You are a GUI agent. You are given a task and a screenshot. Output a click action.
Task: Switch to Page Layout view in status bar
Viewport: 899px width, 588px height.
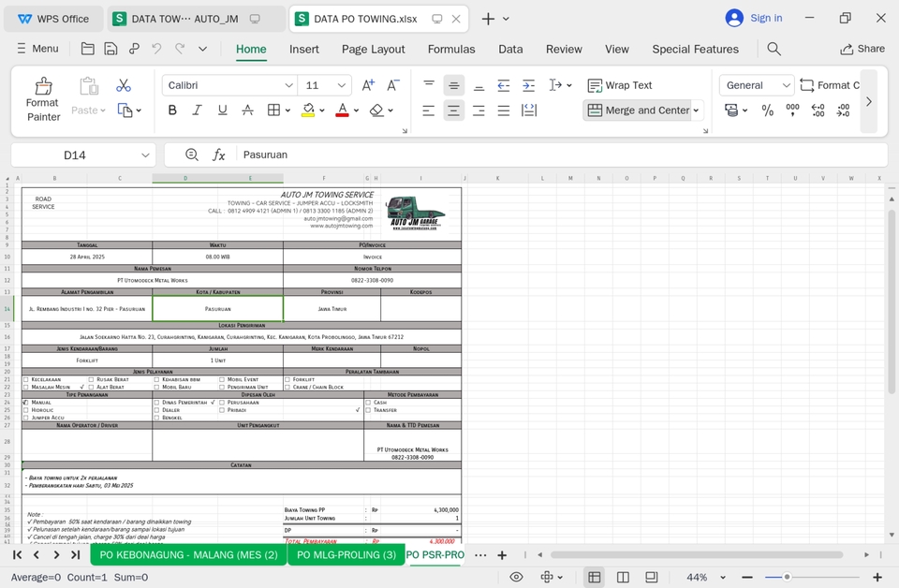point(652,577)
